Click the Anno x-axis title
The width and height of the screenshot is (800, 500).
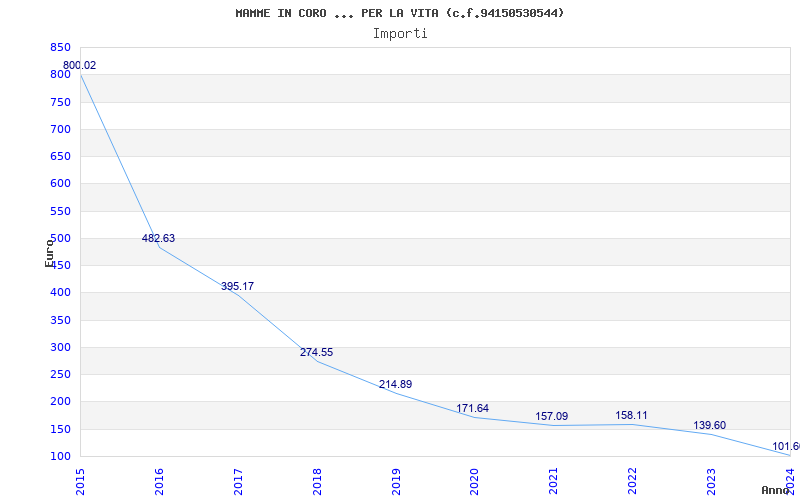775,490
